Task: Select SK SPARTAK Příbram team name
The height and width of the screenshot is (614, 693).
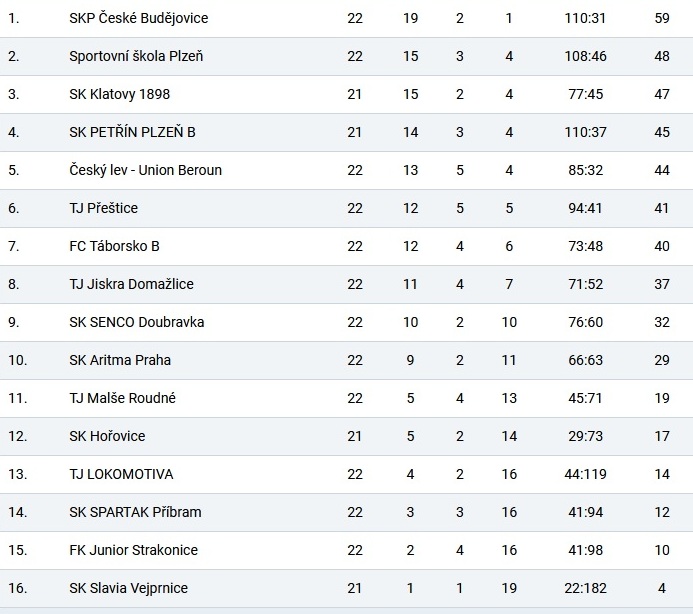Action: tap(135, 512)
